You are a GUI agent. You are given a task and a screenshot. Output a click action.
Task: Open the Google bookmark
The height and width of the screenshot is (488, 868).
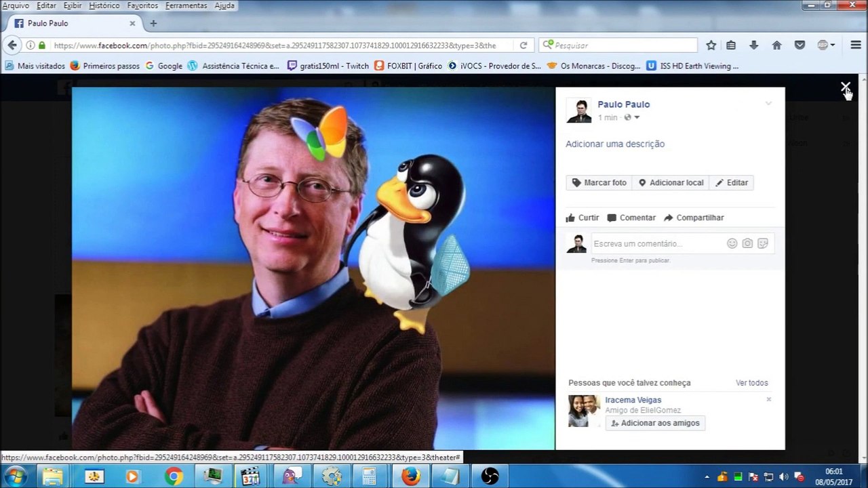coord(163,66)
